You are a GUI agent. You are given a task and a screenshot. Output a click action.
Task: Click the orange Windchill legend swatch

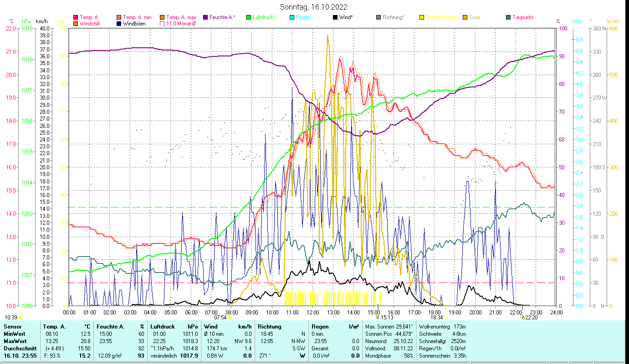(76, 23)
